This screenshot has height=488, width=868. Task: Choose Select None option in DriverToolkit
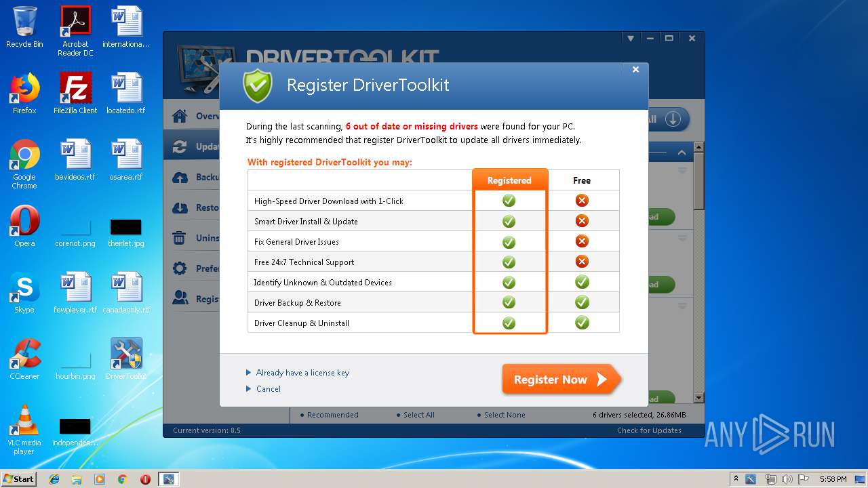[x=501, y=415]
